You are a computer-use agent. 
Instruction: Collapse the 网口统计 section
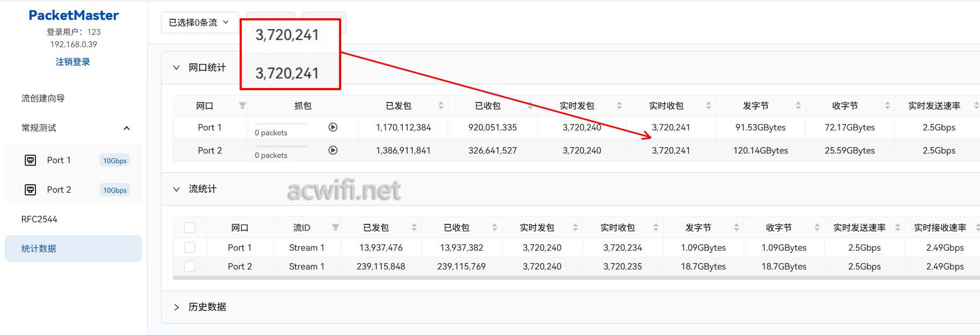(x=176, y=68)
